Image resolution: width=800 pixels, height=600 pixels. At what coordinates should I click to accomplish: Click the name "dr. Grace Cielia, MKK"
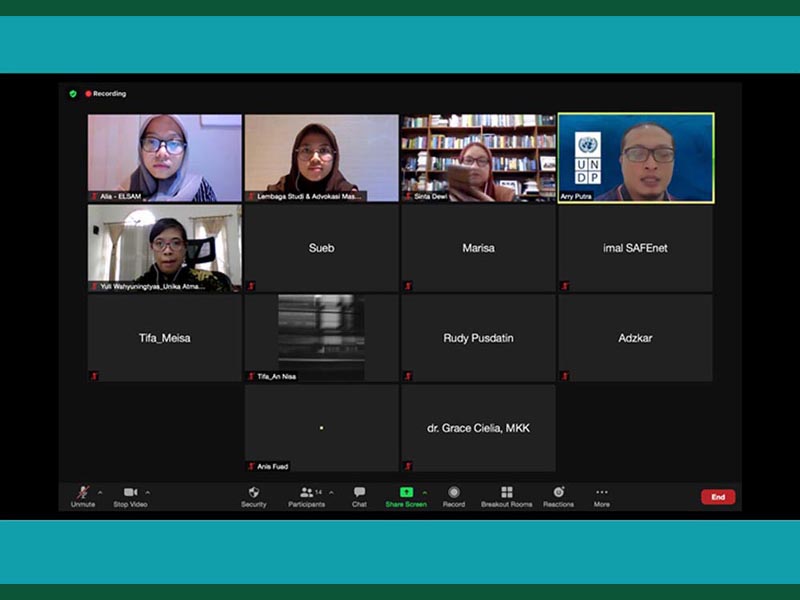click(x=479, y=428)
